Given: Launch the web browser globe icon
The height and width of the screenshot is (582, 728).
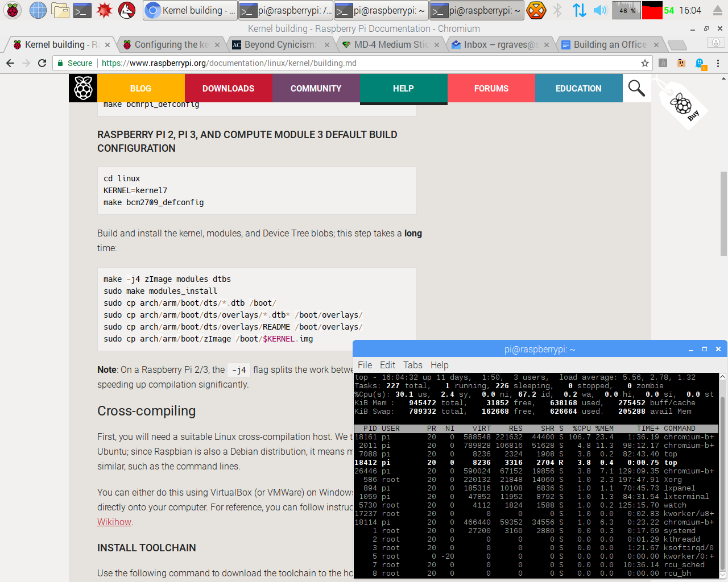Looking at the screenshot, I should [x=38, y=10].
